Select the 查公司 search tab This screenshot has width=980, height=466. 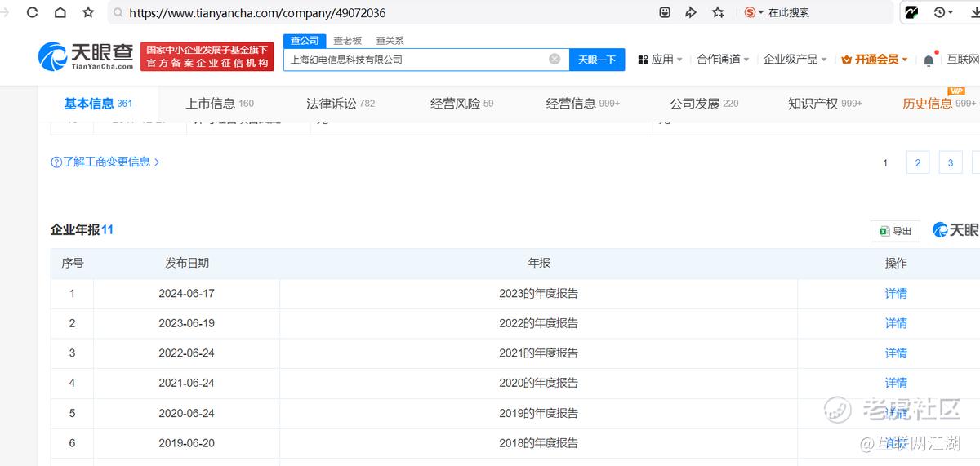tap(305, 41)
